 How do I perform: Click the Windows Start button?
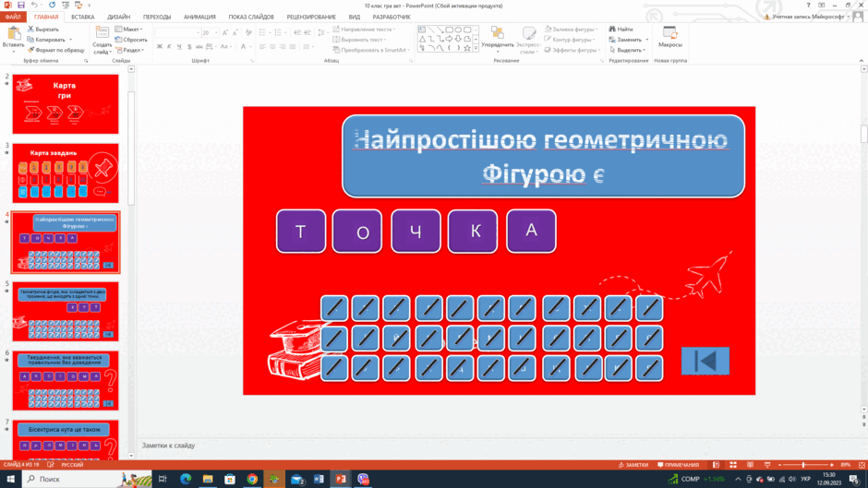(10, 479)
